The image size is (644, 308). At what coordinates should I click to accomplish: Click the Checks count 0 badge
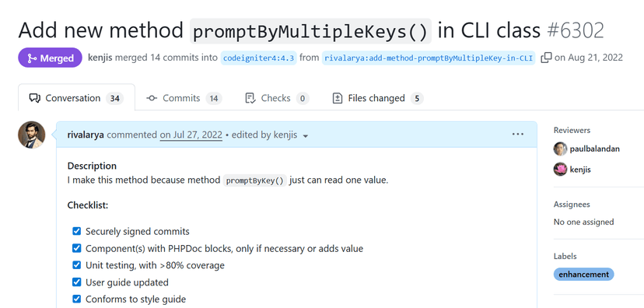click(303, 98)
